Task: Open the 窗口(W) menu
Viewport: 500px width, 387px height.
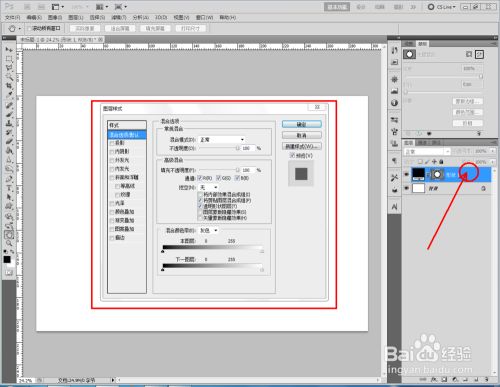Action: point(204,17)
